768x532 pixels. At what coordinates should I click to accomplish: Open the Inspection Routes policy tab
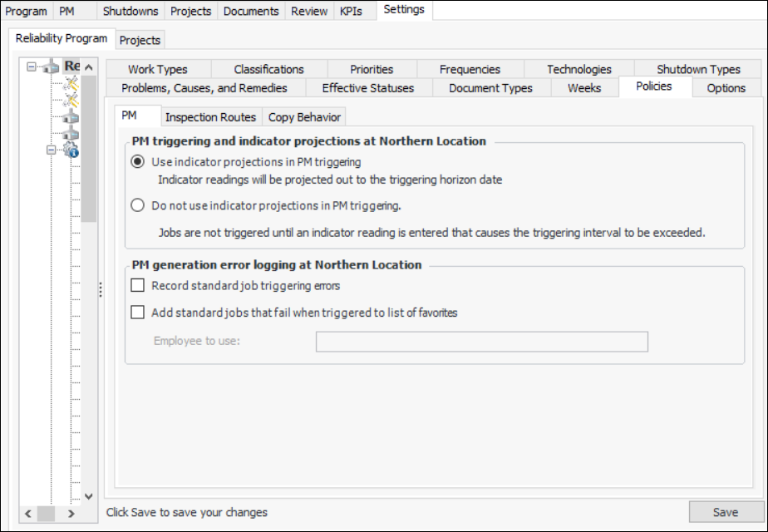coord(210,117)
